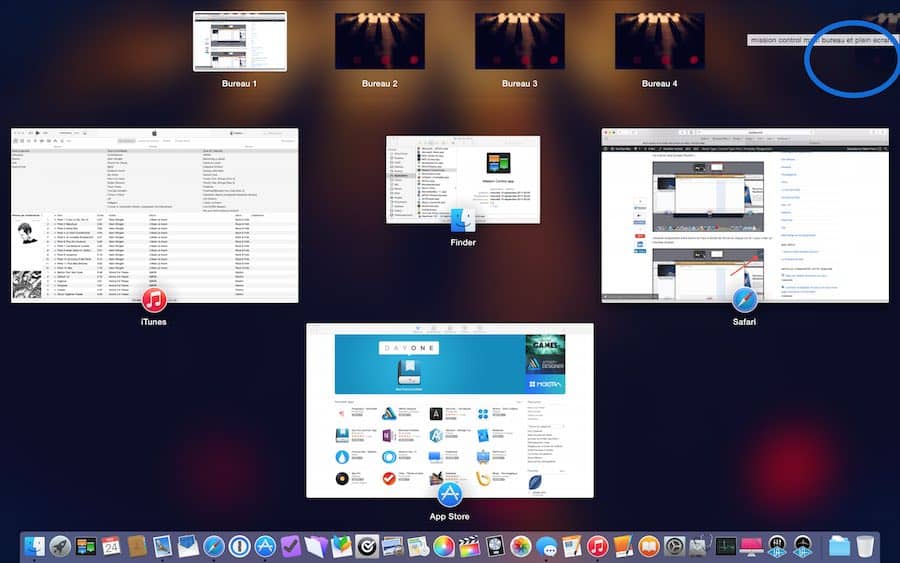
Task: Open the Mixtra tile in App Store window
Action: [x=545, y=384]
